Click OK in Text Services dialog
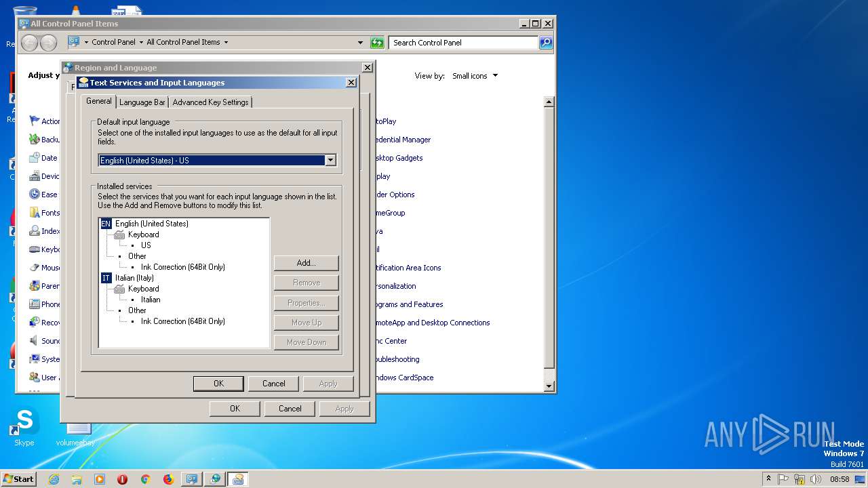Image resolution: width=868 pixels, height=488 pixels. click(x=218, y=384)
